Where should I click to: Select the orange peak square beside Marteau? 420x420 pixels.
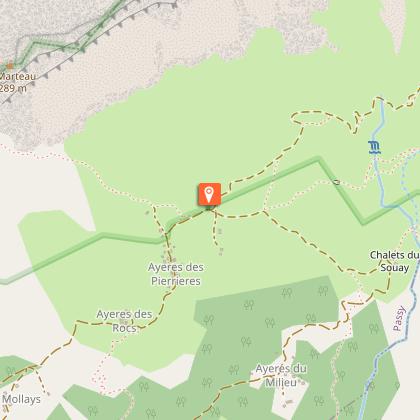click(x=10, y=66)
